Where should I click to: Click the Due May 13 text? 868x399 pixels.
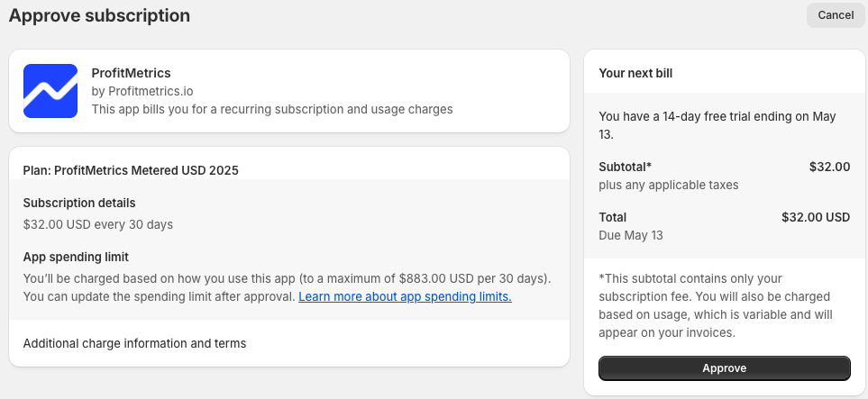point(631,235)
